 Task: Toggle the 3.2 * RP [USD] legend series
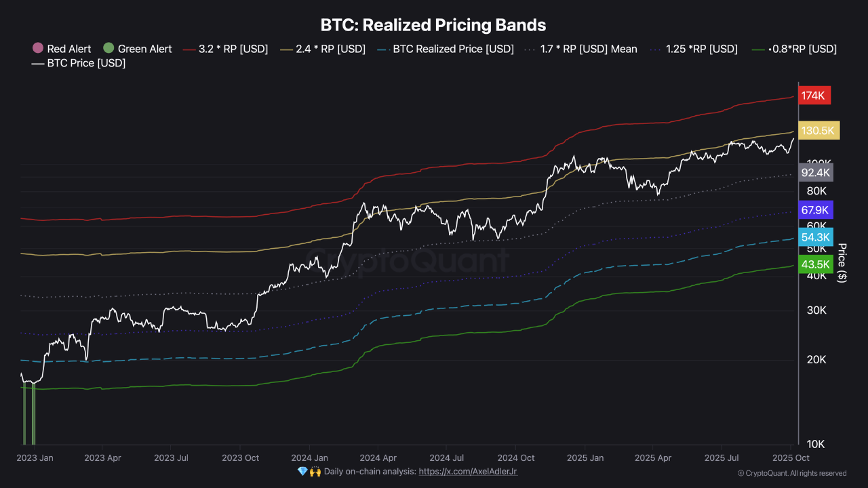point(233,49)
